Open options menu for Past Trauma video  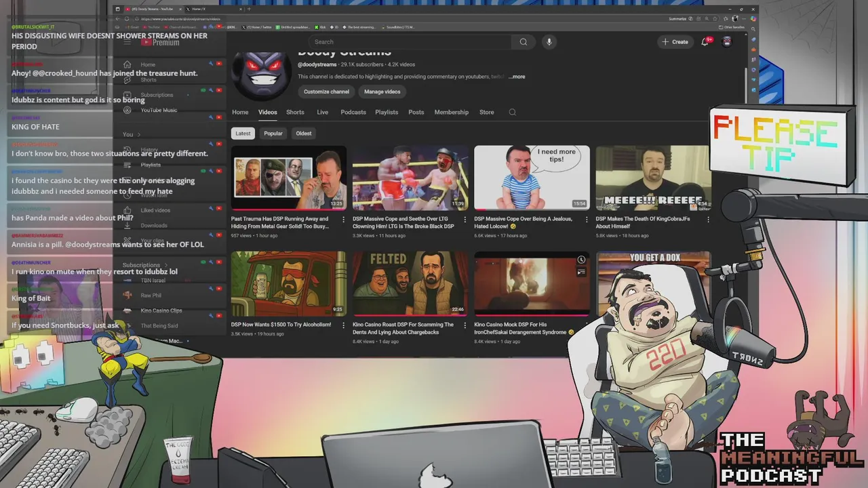[x=343, y=220]
